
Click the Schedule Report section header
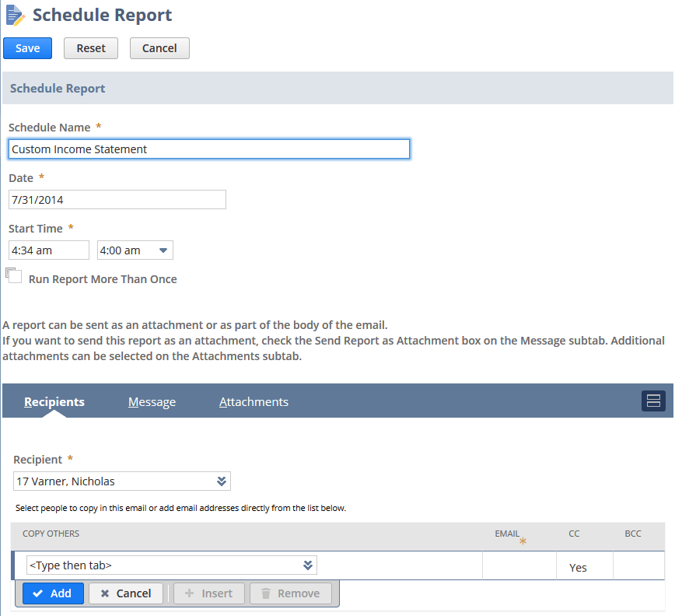[x=337, y=88]
